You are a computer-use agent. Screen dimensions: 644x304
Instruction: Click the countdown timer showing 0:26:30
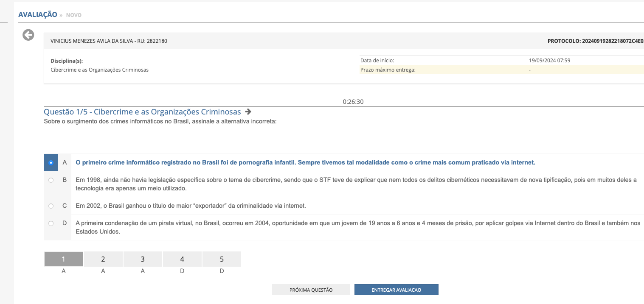click(x=353, y=102)
